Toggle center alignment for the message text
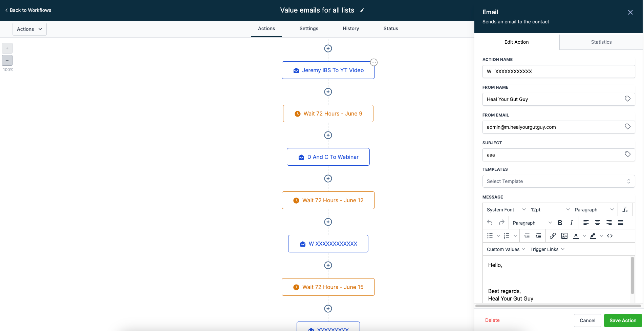Screen dimensions: 644x331 tap(598, 223)
